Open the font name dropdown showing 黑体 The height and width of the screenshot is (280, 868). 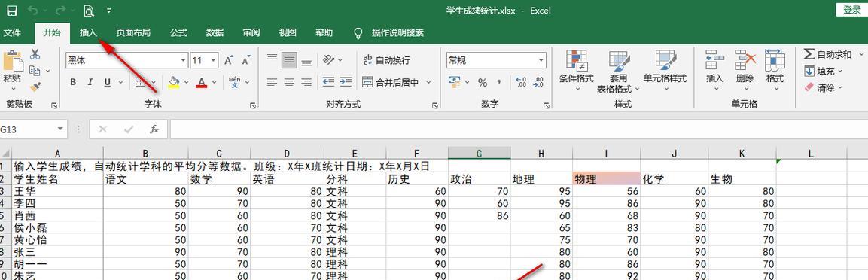(183, 59)
